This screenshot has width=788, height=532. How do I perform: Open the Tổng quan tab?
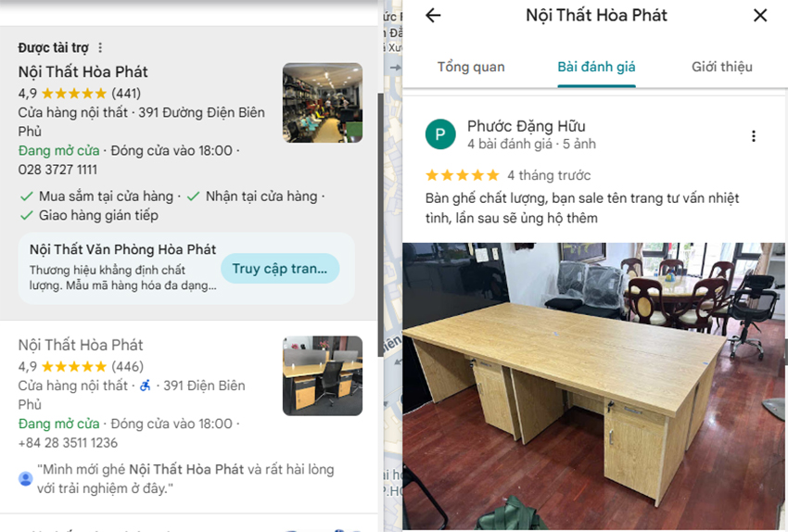[471, 67]
